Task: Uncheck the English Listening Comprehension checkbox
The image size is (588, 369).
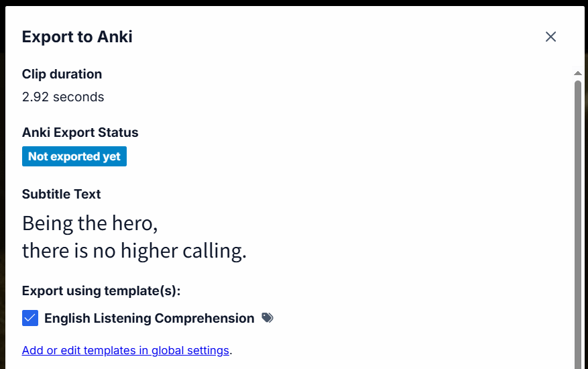Action: [30, 318]
